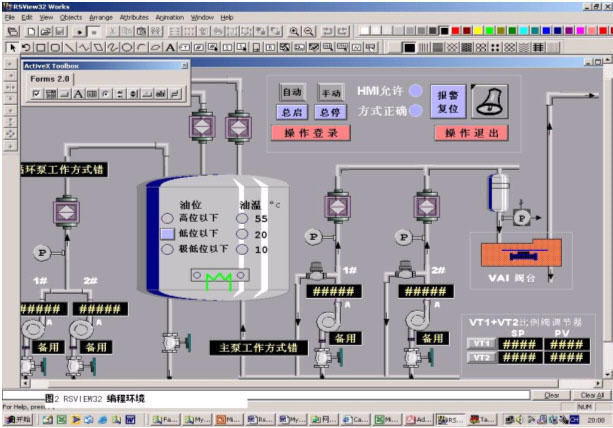Pick the checkbox control in ActiveX Toolbox
613x428 pixels.
(36, 94)
